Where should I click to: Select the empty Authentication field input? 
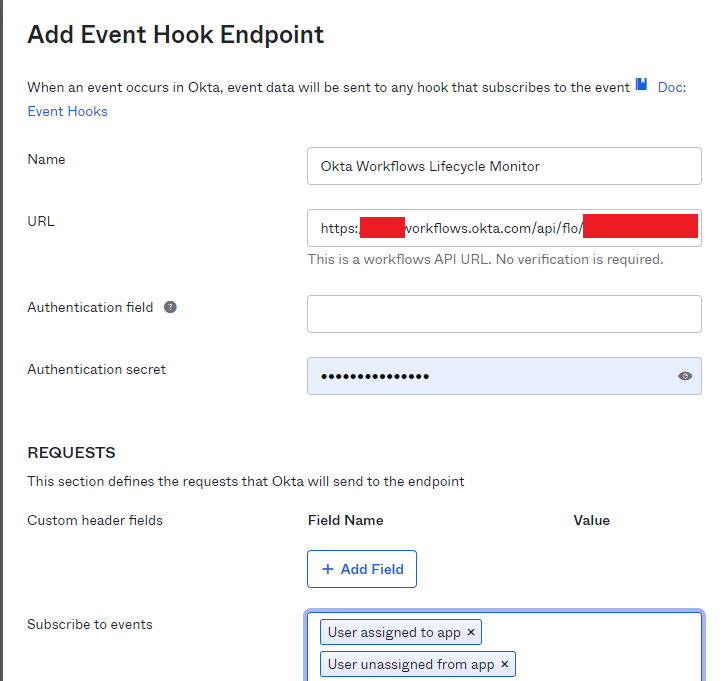point(504,314)
